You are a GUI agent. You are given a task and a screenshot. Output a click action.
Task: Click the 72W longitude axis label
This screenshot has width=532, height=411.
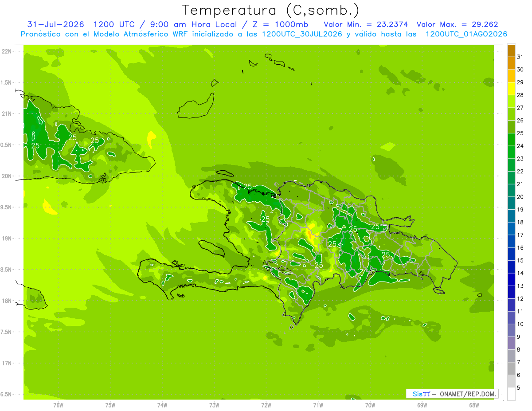coord(266,405)
